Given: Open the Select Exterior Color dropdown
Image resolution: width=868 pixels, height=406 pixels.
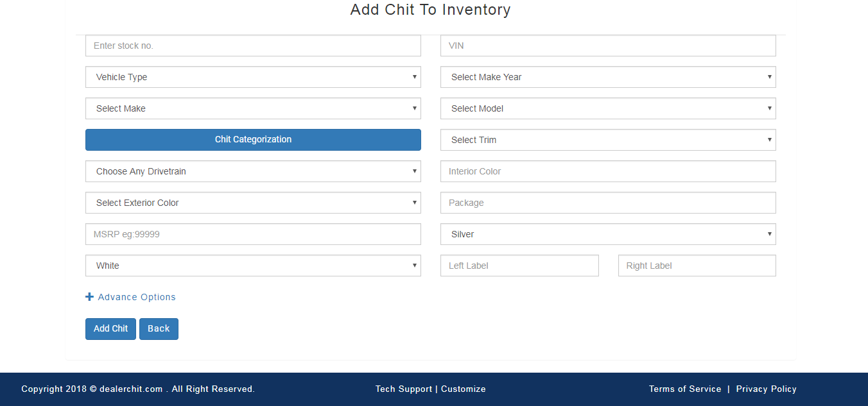Looking at the screenshot, I should (x=253, y=203).
